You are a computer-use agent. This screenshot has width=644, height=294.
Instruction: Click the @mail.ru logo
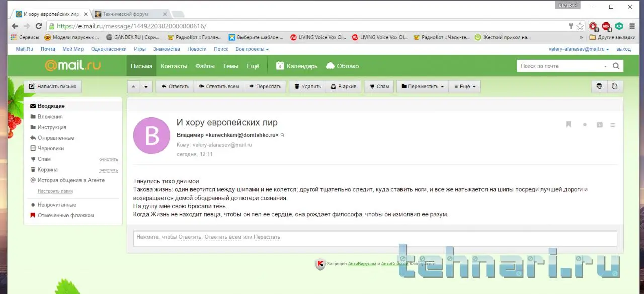click(x=72, y=65)
